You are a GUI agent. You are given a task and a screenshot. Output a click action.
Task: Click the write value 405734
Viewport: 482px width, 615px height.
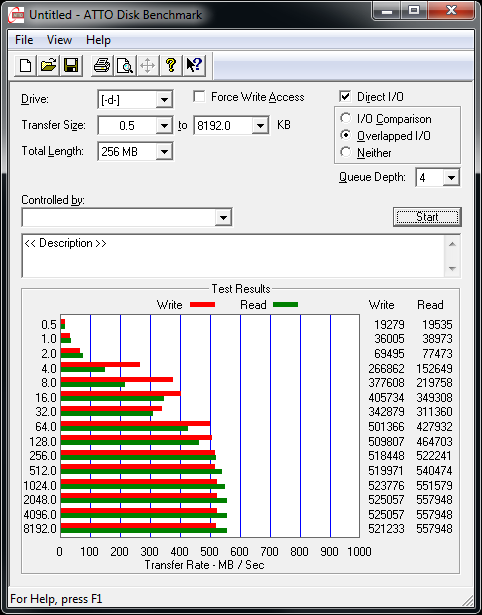pyautogui.click(x=386, y=398)
